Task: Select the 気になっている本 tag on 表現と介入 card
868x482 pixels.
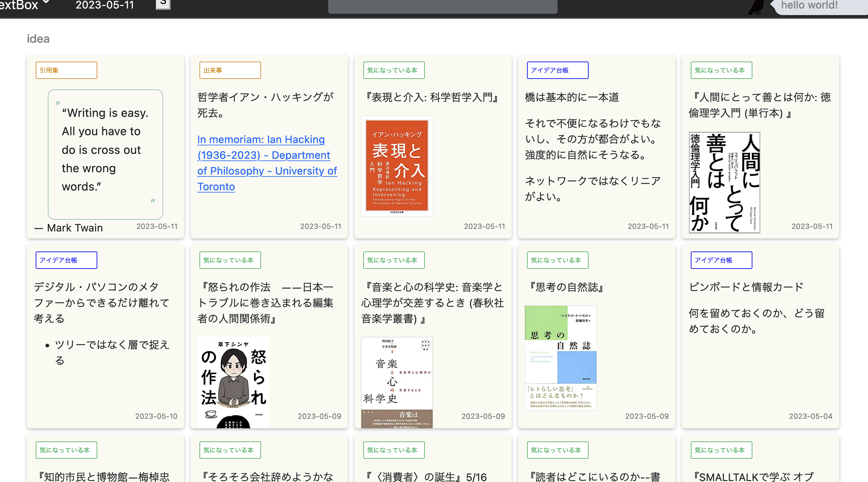Action: pos(394,70)
